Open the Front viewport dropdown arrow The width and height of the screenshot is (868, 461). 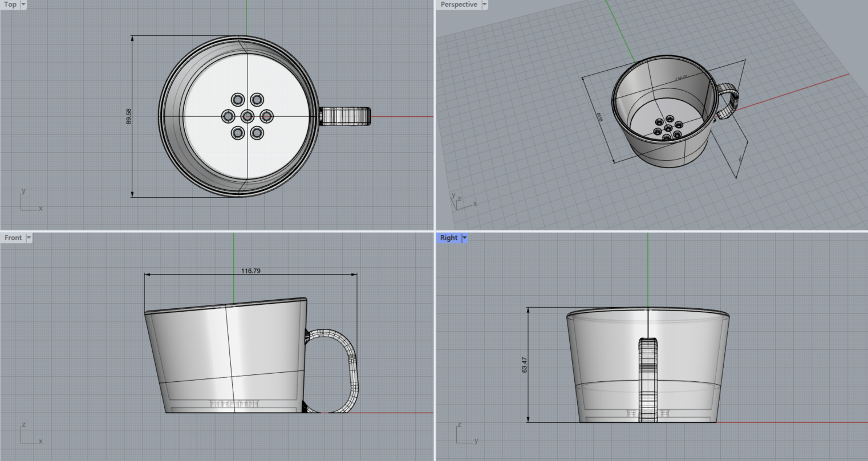(x=29, y=238)
